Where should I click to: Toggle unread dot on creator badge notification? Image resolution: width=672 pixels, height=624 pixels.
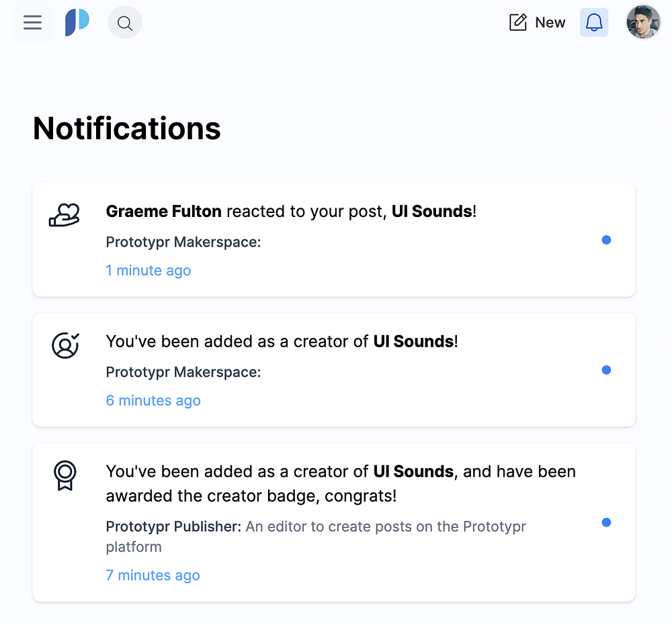click(x=606, y=523)
